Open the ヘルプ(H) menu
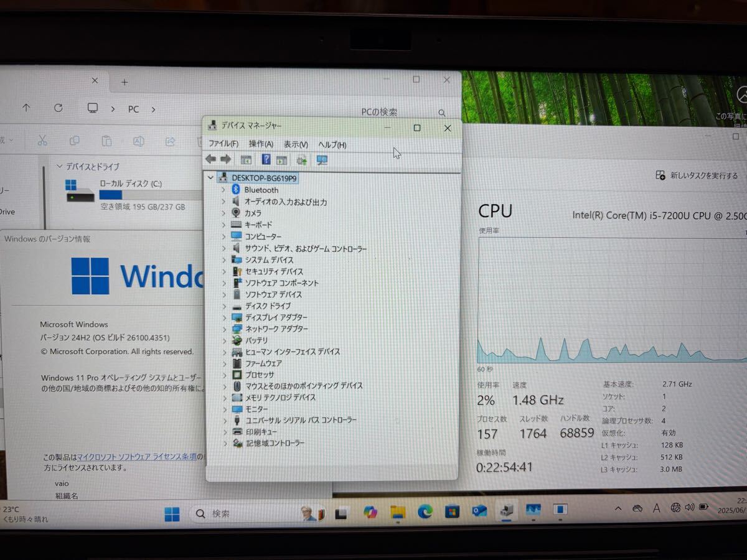The image size is (747, 560). 332,144
